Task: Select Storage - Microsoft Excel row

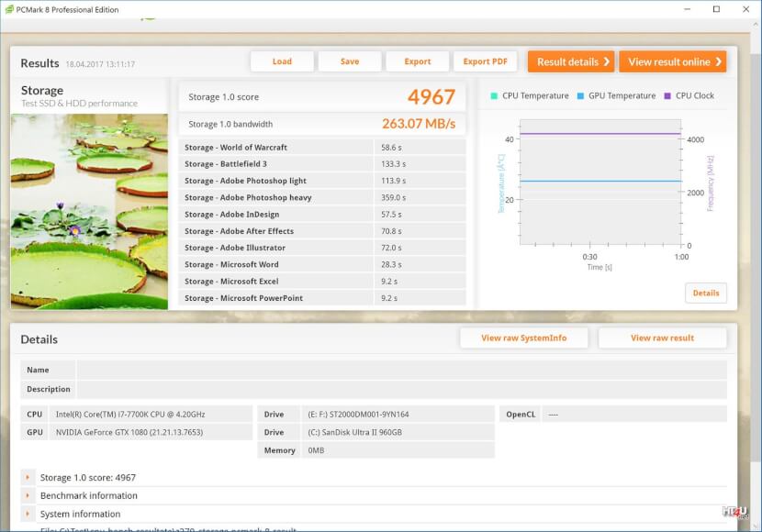Action: [x=322, y=281]
